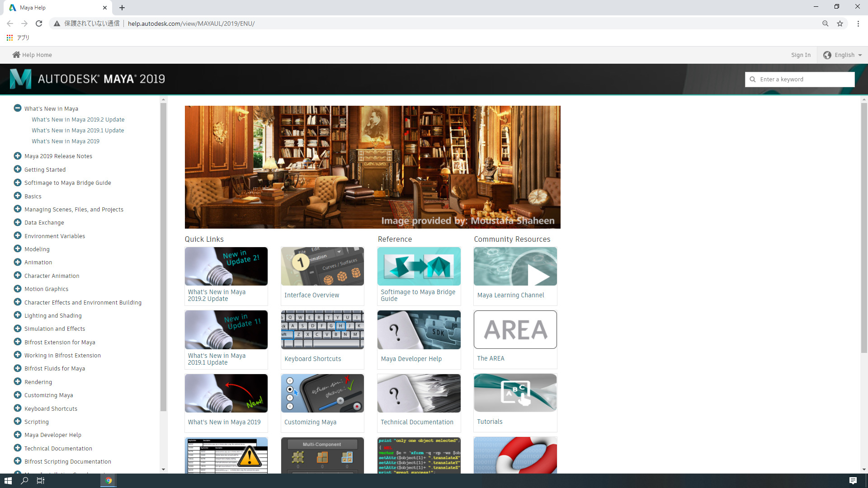Open a new browser tab
Screen dimensions: 868x488
pyautogui.click(x=122, y=8)
